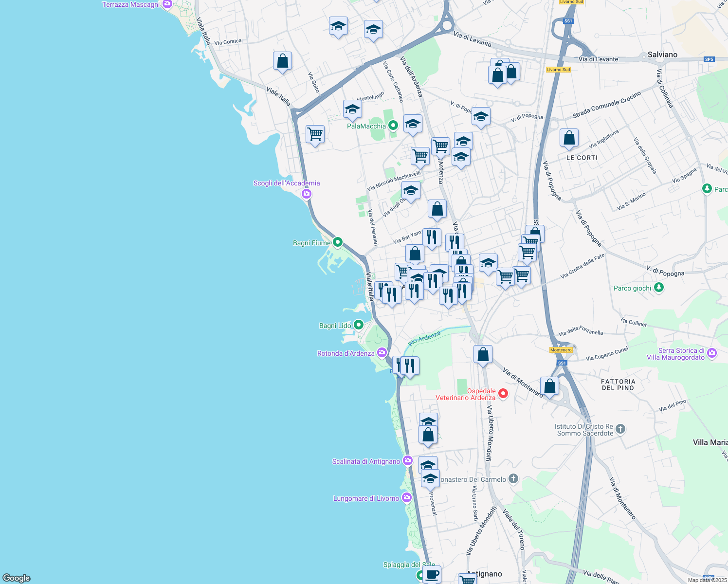
Task: Click the Antignano place label
Action: (484, 574)
